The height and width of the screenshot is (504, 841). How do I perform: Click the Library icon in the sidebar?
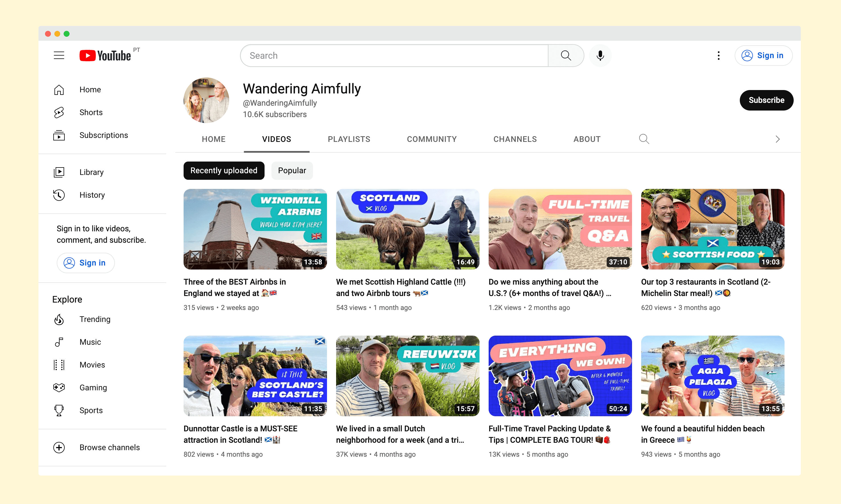[x=59, y=172]
